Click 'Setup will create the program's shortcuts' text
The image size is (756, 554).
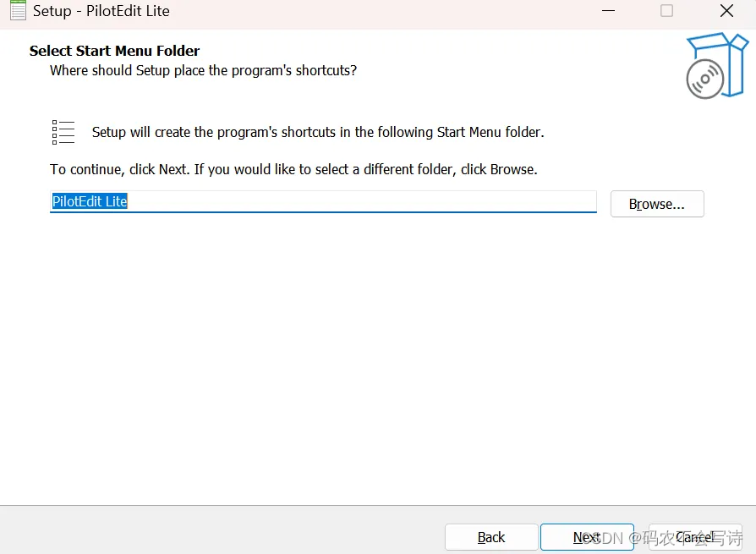pos(318,132)
